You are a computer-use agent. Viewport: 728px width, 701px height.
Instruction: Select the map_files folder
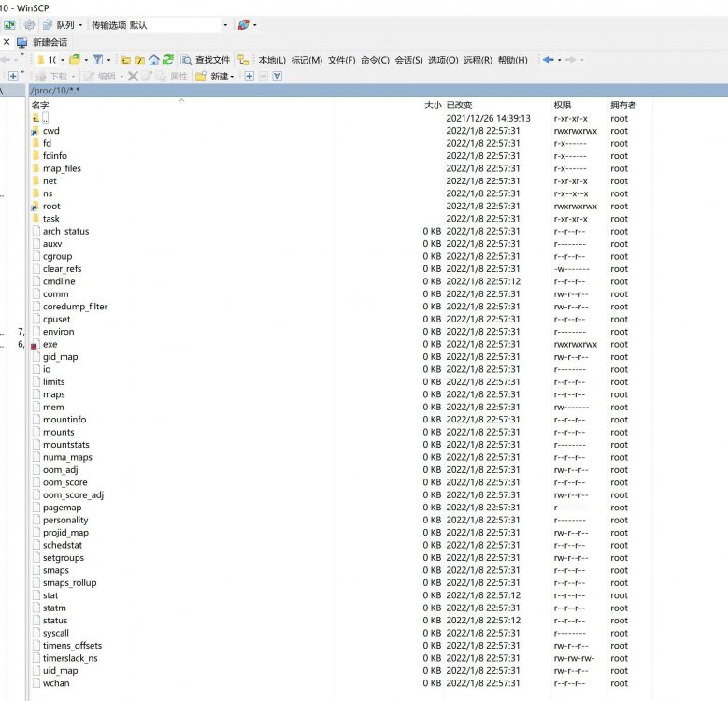click(x=62, y=168)
